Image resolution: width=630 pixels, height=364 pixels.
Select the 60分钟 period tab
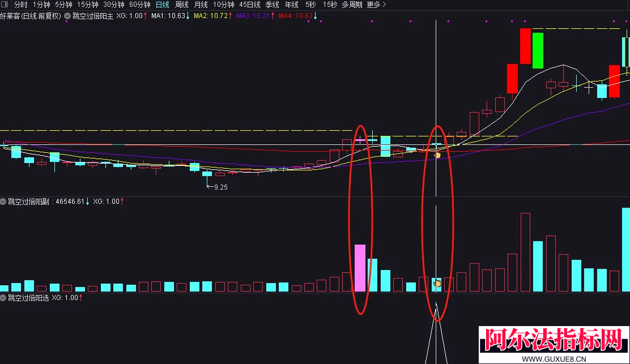pos(140,5)
